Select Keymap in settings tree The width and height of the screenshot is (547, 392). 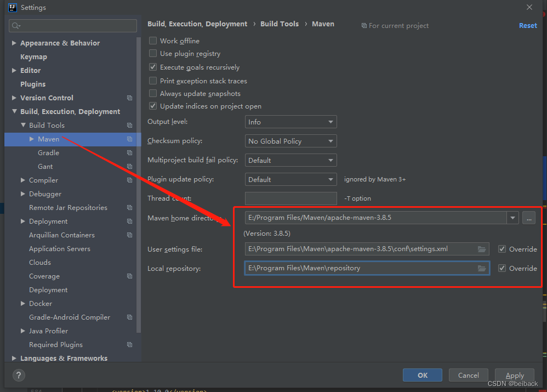33,57
